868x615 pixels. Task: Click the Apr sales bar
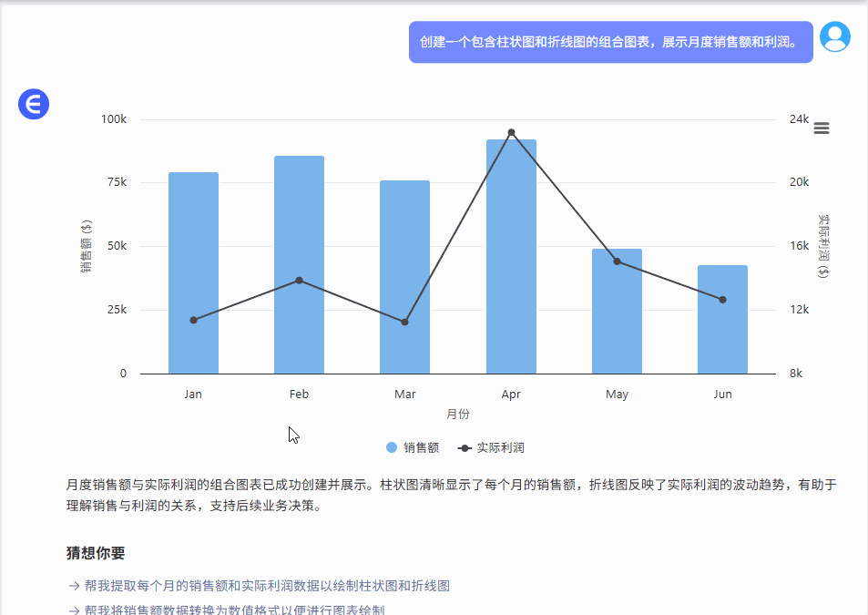pyautogui.click(x=511, y=257)
